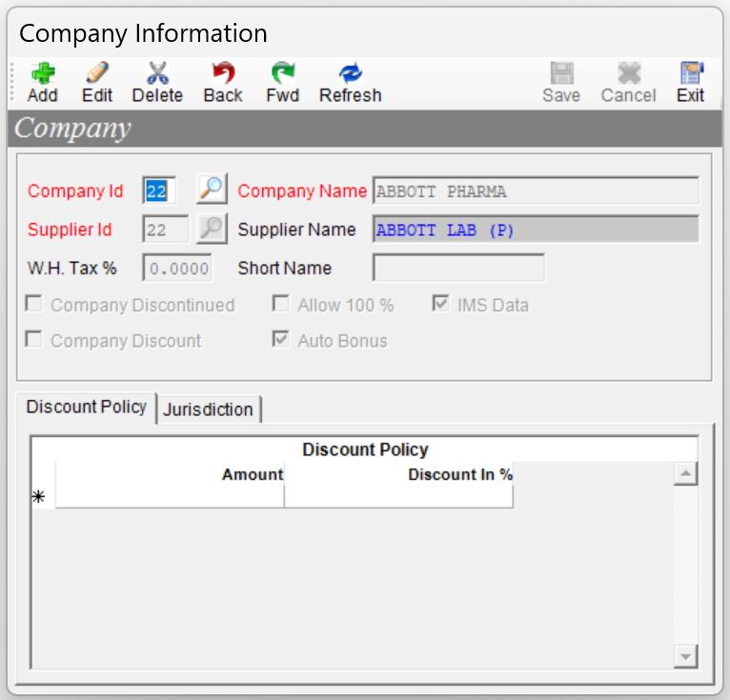Click the grid scroll up arrow
Viewport: 730px width, 700px height.
click(x=686, y=473)
